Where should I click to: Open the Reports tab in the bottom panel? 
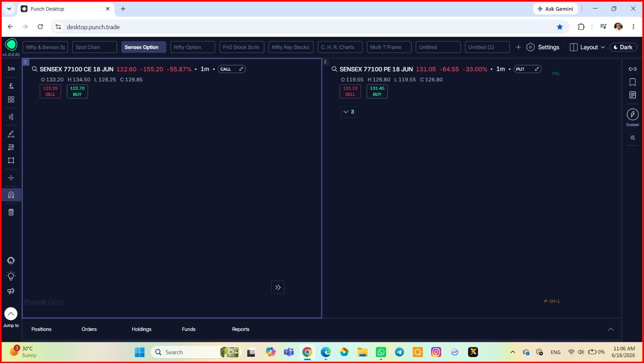(x=240, y=329)
